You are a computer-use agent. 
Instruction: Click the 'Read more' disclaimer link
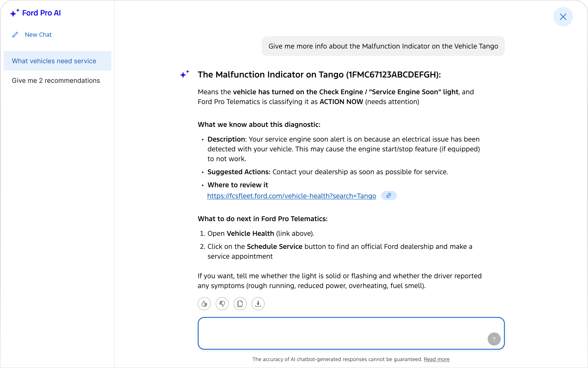coord(436,359)
